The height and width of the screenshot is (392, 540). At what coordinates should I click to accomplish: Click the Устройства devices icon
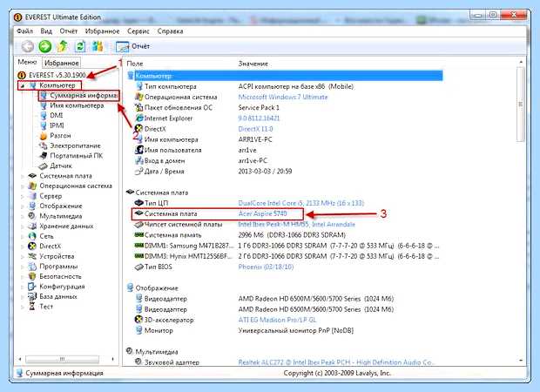(32, 256)
